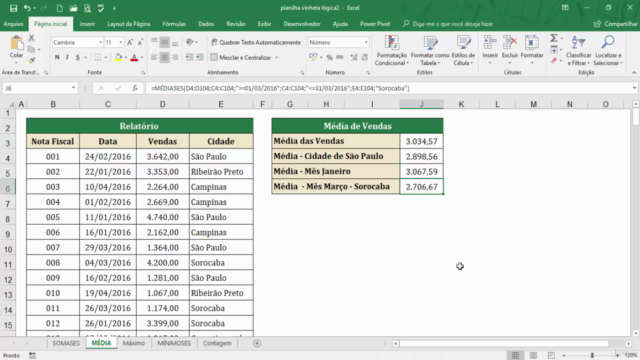
Task: Open the Name Box dropdown arrow
Action: 73,88
